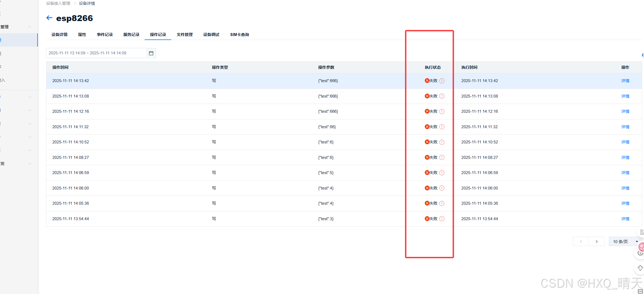The image size is (644, 294).
Task: Expand the 发 sidebar menu chevron
Action: tap(30, 164)
